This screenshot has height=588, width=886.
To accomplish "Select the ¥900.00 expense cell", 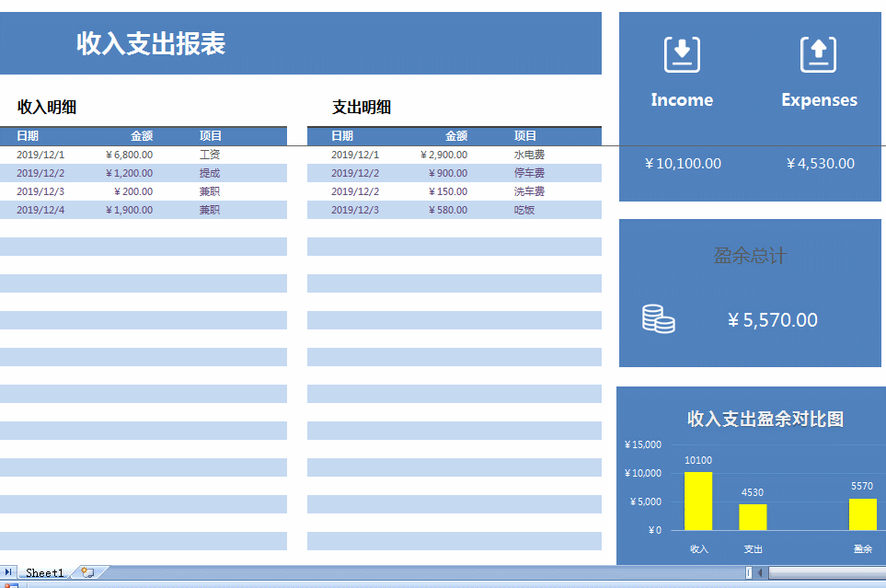I will (448, 173).
